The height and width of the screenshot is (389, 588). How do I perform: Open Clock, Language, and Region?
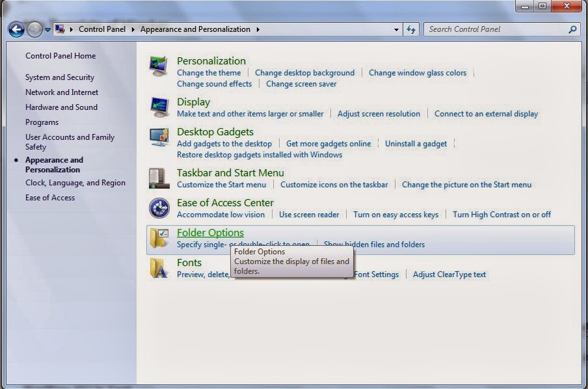pos(75,183)
